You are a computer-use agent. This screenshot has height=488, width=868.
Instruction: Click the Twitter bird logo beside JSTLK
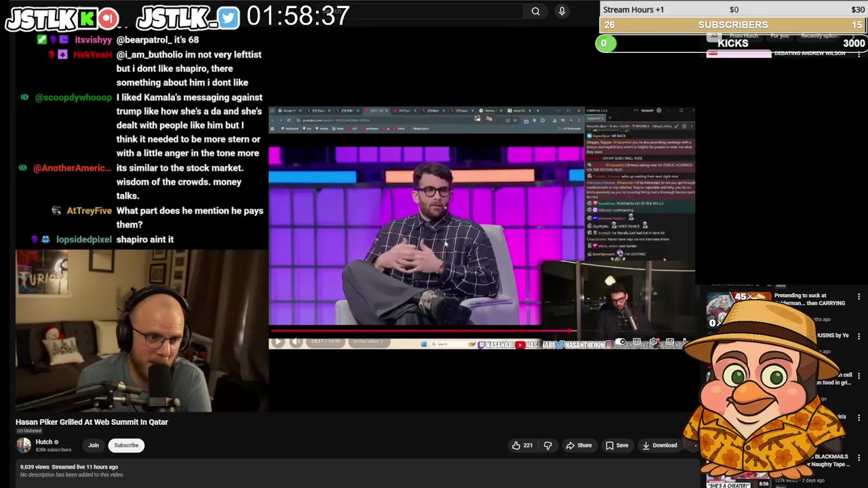(x=229, y=18)
